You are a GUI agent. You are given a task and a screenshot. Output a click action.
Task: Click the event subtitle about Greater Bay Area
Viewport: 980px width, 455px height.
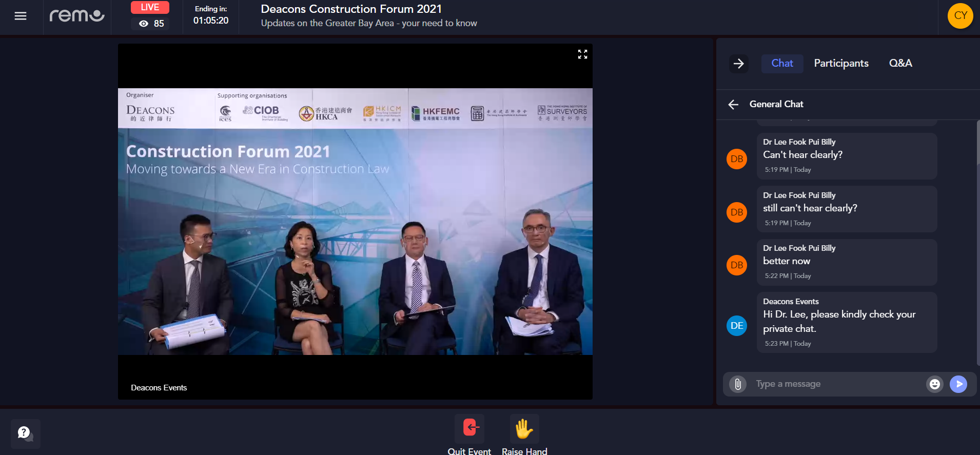click(x=369, y=24)
